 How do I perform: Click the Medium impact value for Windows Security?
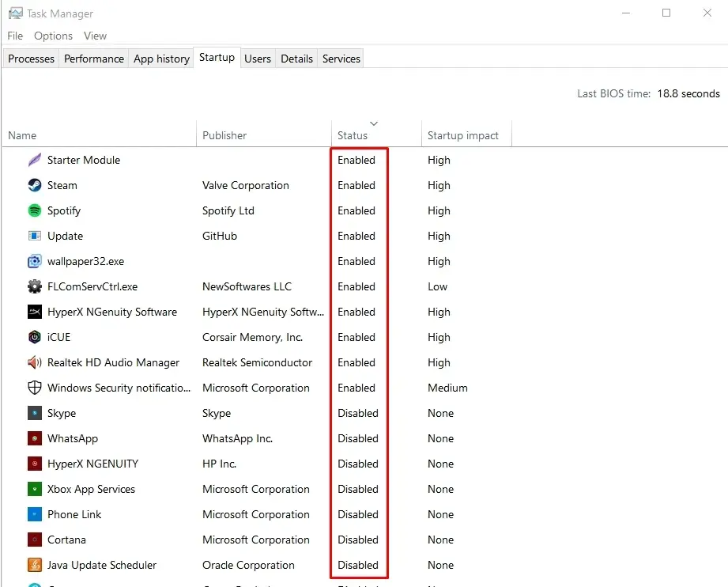447,388
